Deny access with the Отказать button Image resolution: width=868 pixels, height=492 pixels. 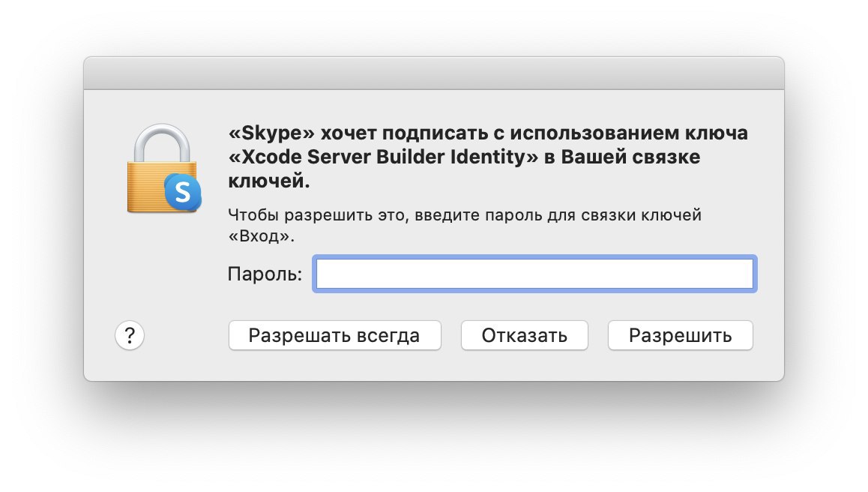coord(524,335)
